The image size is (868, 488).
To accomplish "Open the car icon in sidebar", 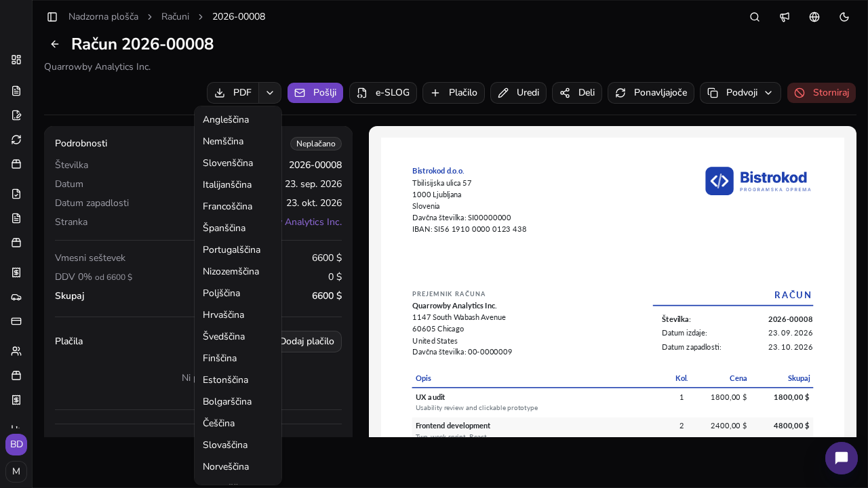I will (x=16, y=297).
